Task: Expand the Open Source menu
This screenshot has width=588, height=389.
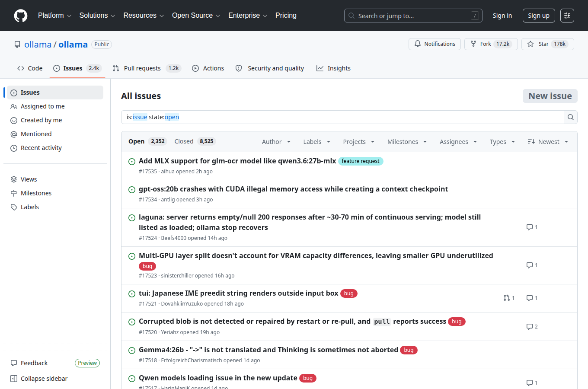Action: (x=196, y=16)
